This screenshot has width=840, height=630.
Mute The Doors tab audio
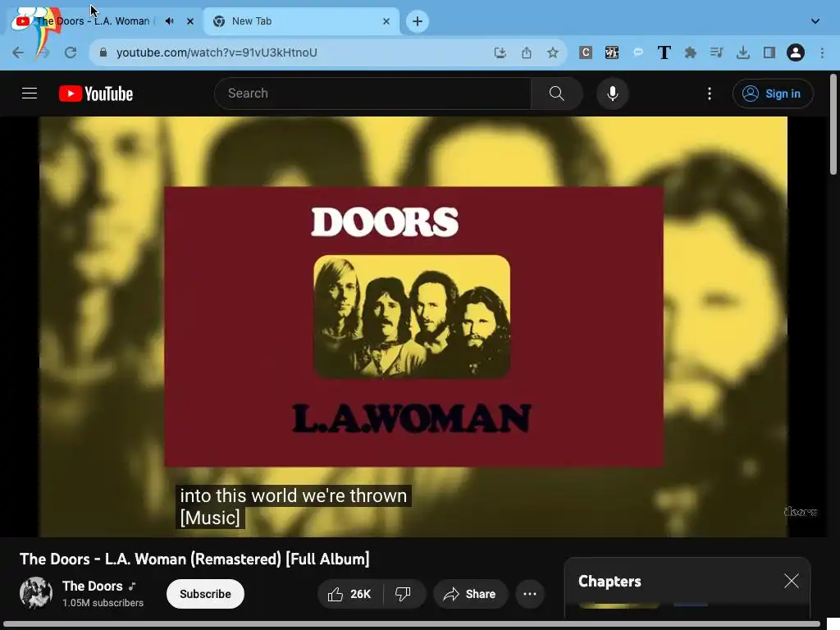tap(169, 21)
